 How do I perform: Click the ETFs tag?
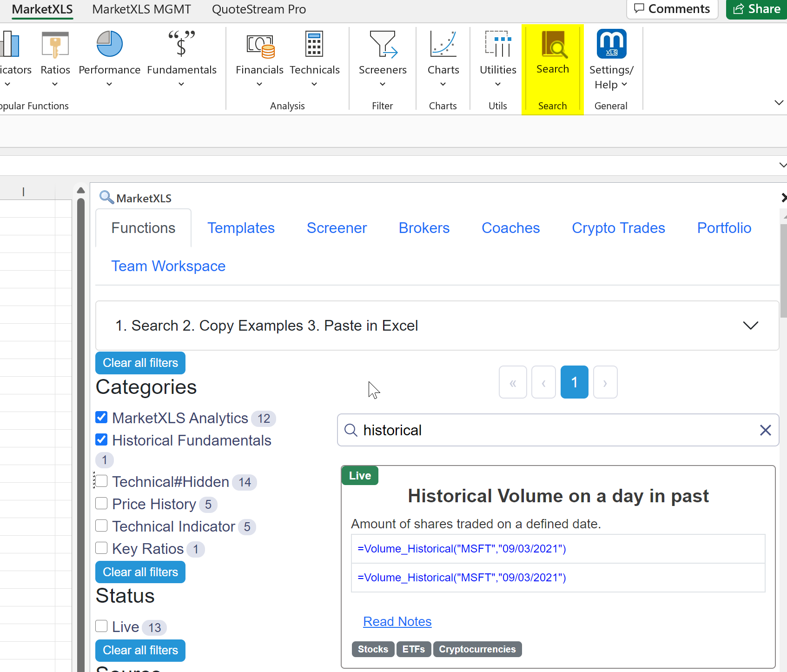[414, 649]
